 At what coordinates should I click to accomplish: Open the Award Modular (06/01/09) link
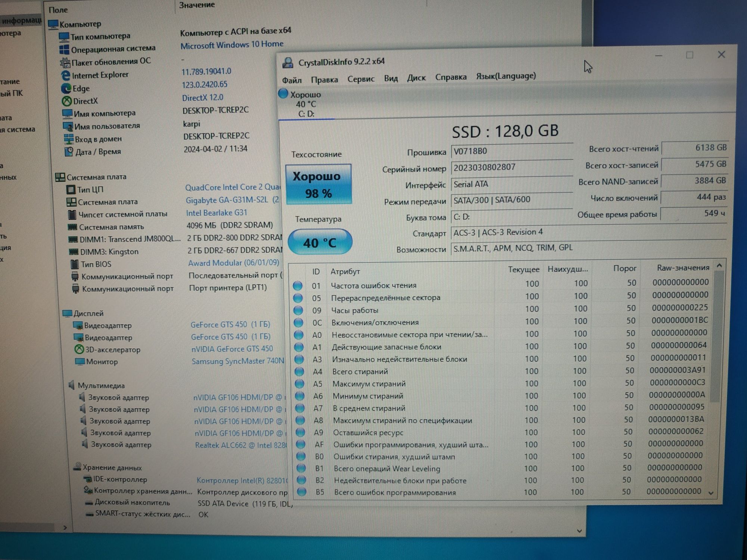click(233, 263)
